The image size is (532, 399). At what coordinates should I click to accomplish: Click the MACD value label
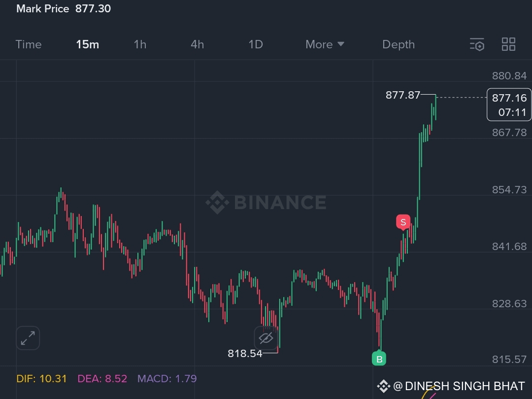click(167, 379)
